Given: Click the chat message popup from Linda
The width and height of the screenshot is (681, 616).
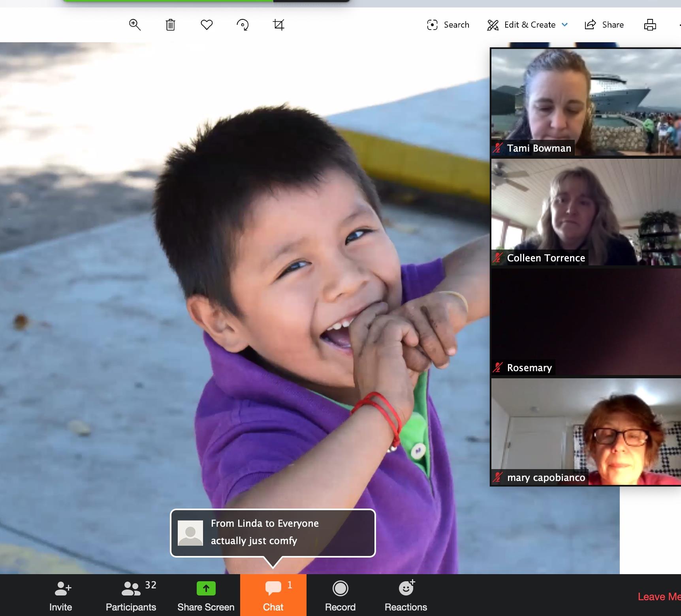Looking at the screenshot, I should point(273,533).
